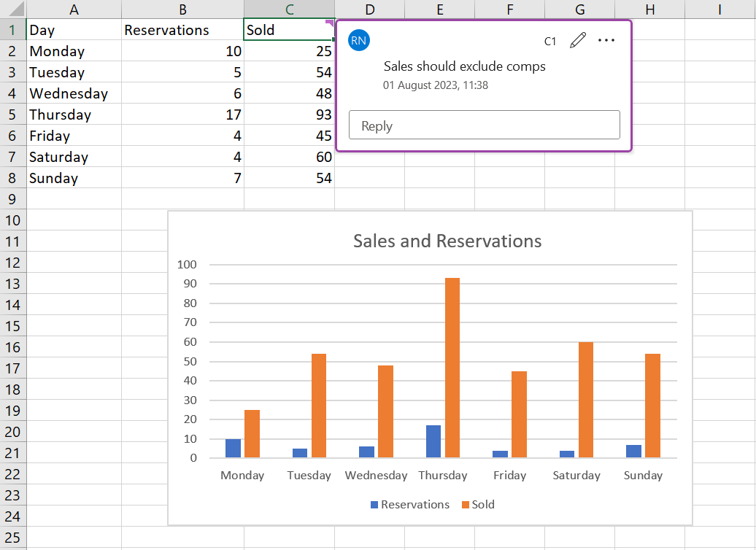This screenshot has height=550, width=756.
Task: Click the comment text 'Sales should exclude comps'
Action: tap(465, 66)
